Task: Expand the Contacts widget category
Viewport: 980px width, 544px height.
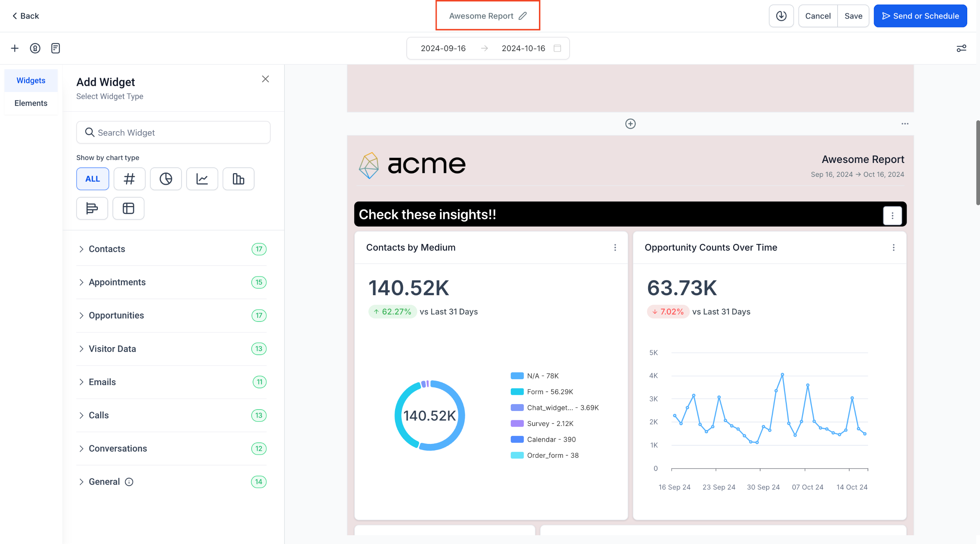Action: [107, 249]
